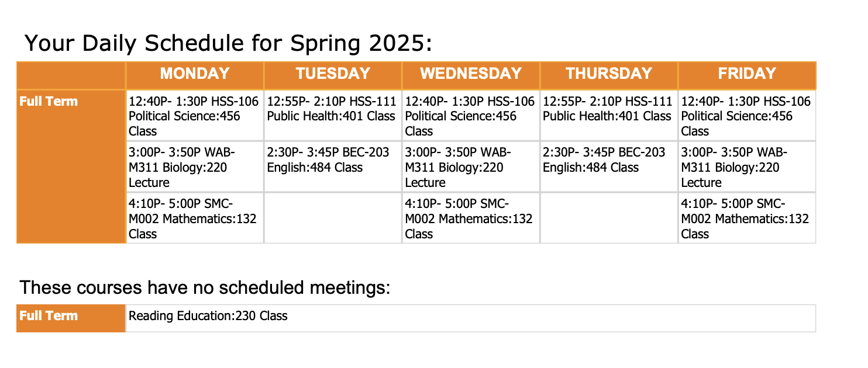The width and height of the screenshot is (868, 368).
Task: Open Monday's Political Science:456 class cell
Action: click(194, 116)
